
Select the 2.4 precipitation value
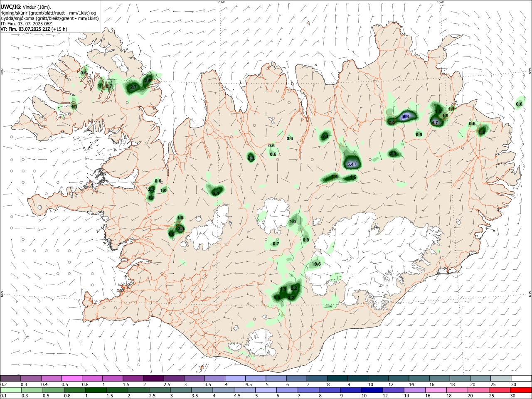pos(393,154)
